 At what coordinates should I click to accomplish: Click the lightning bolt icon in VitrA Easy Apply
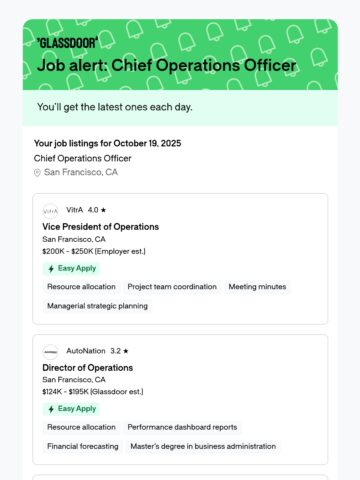click(x=51, y=269)
